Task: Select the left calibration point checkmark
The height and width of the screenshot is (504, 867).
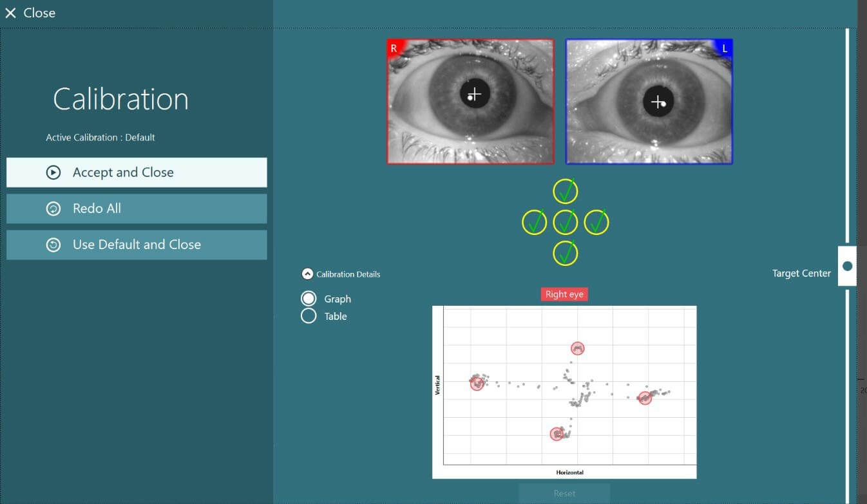Action: pyautogui.click(x=534, y=222)
